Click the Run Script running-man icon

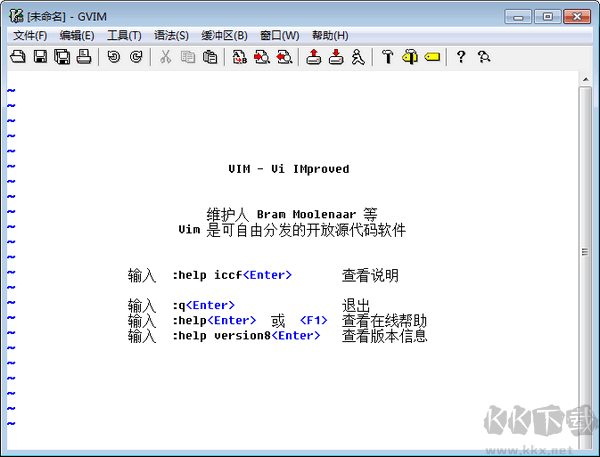click(x=358, y=57)
